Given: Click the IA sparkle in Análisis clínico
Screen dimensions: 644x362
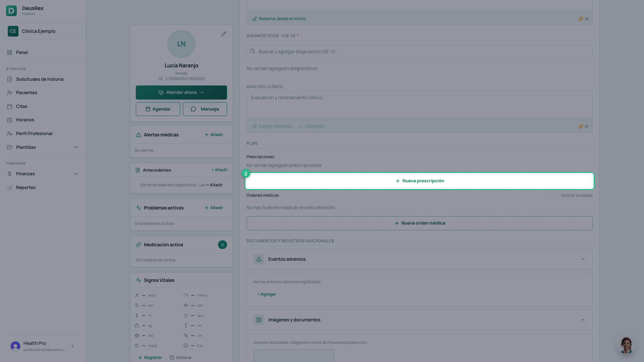Looking at the screenshot, I should (x=583, y=126).
